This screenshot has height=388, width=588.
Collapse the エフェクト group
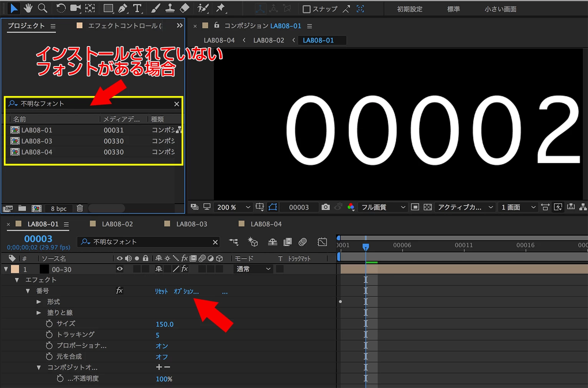(17, 280)
